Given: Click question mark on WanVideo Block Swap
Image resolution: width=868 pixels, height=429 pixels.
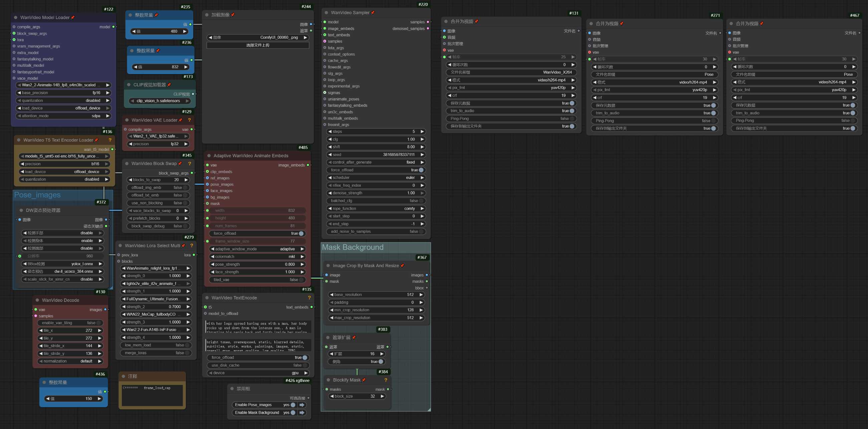Looking at the screenshot, I should click(190, 164).
